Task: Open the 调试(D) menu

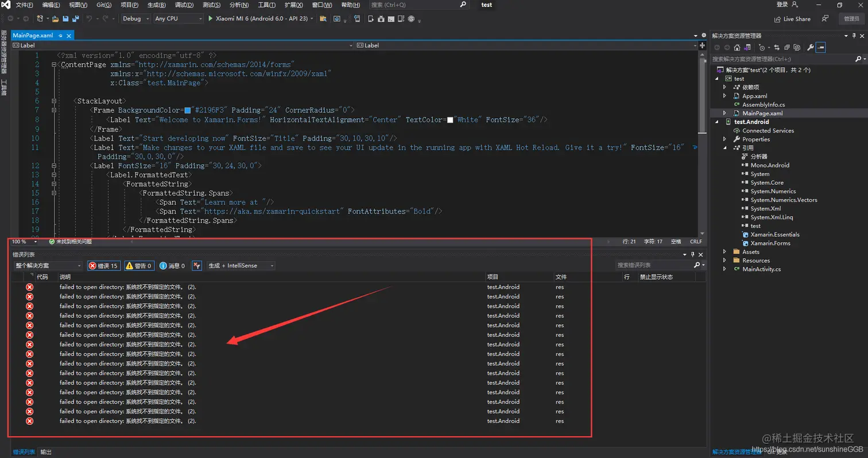Action: (x=184, y=5)
